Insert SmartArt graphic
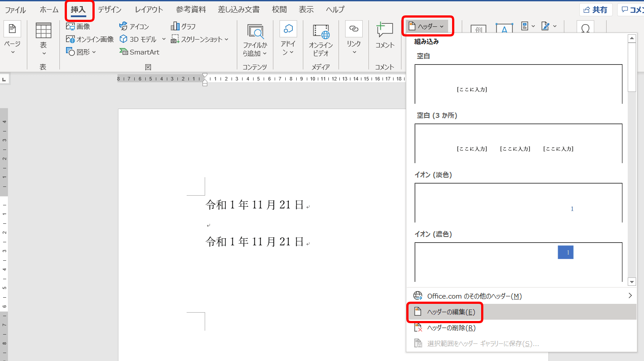 pos(139,52)
